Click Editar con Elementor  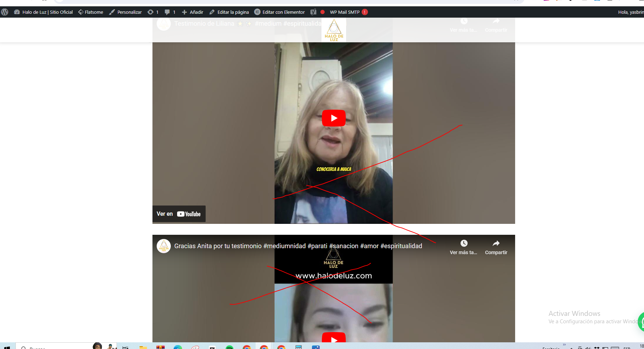[x=280, y=12]
